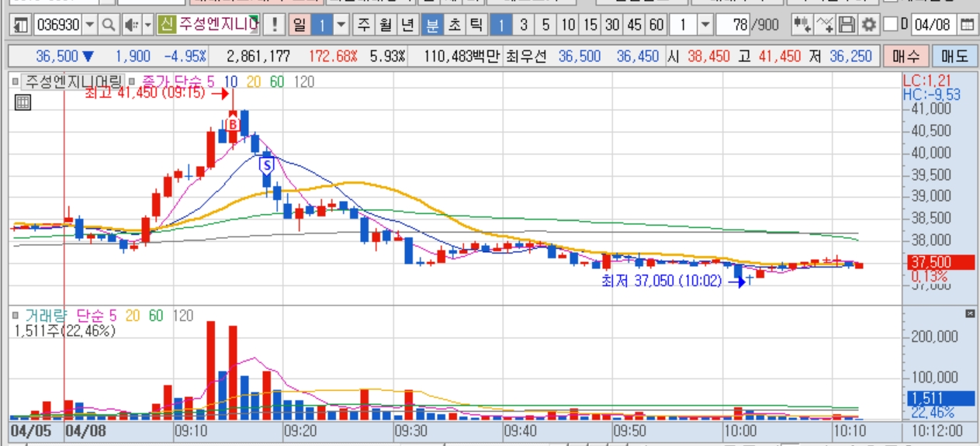Click the floppy disk save icon
The width and height of the screenshot is (980, 446).
click(847, 25)
